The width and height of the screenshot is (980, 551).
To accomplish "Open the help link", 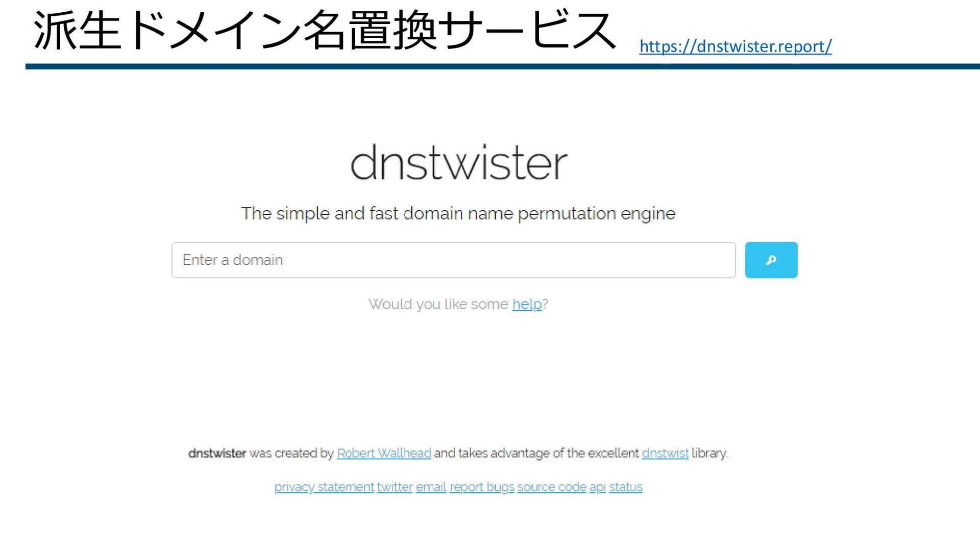I will tap(527, 304).
